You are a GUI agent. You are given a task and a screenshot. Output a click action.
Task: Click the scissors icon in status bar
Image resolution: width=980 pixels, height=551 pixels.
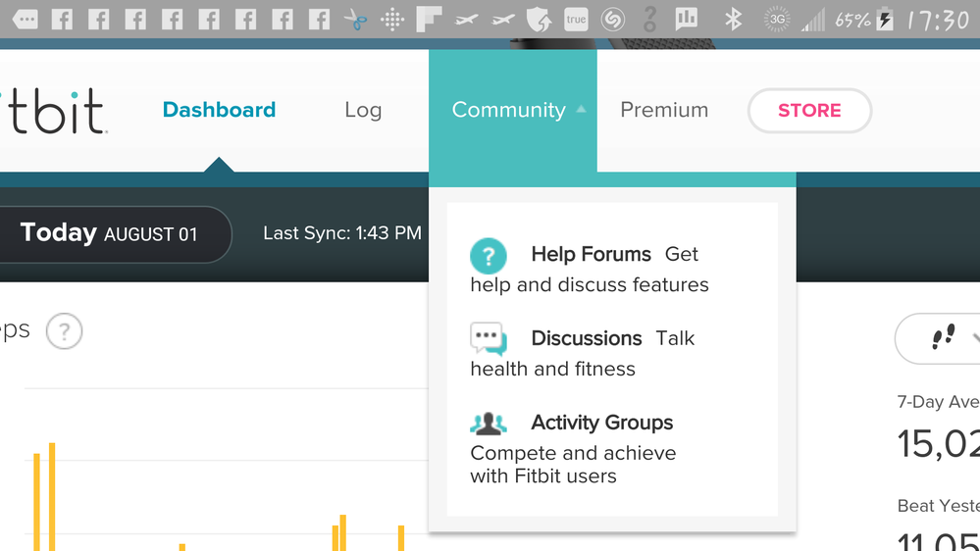pyautogui.click(x=356, y=20)
